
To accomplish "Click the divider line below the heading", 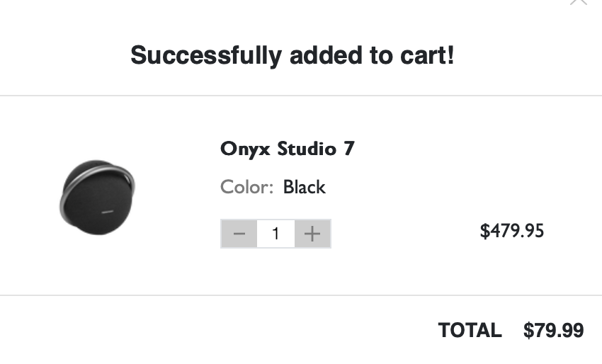I will point(301,96).
